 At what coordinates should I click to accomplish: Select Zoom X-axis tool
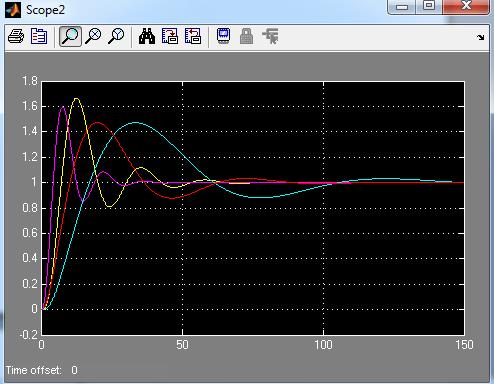tap(93, 36)
